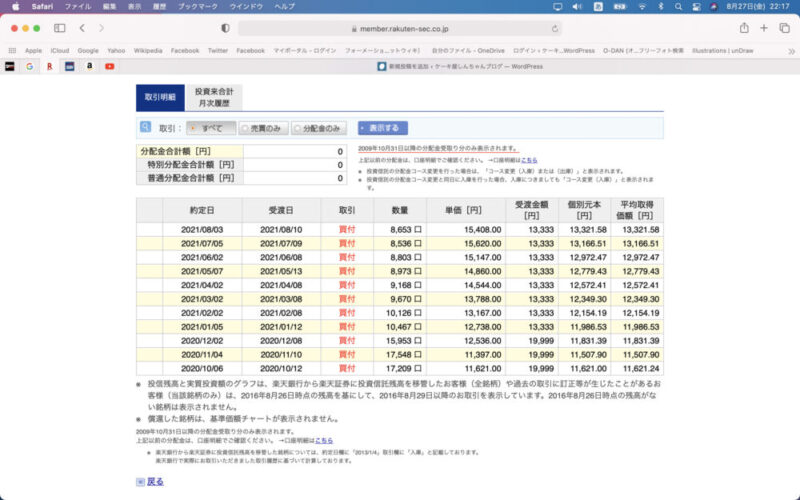Image resolution: width=800 pixels, height=500 pixels.
Task: Click the 約定日 cell 2021/01/05
Action: point(202,327)
